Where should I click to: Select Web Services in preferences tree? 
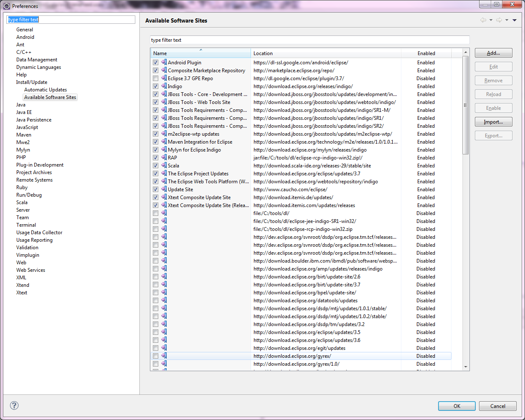pyautogui.click(x=31, y=270)
